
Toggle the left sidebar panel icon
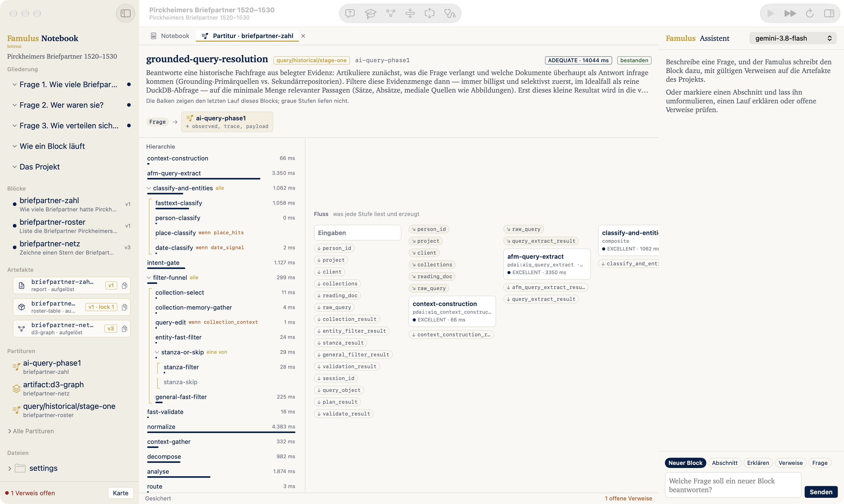tap(125, 13)
